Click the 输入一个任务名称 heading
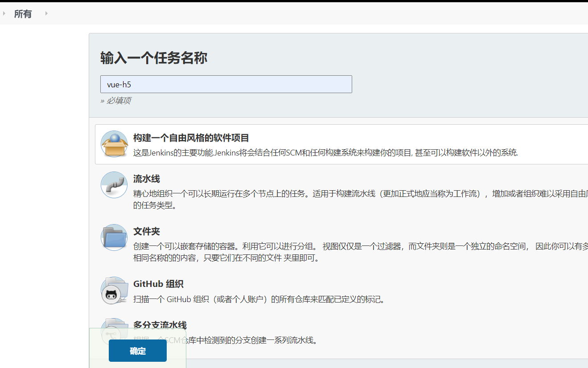 click(153, 58)
